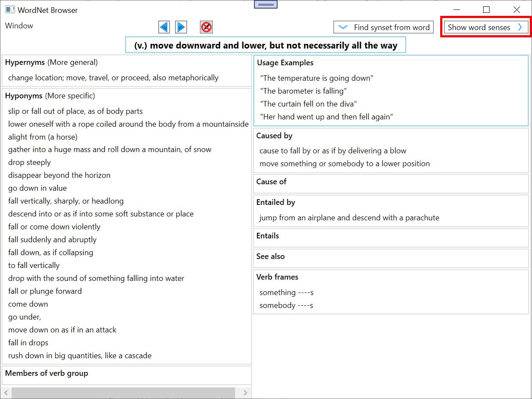This screenshot has width=532, height=399.
Task: Select 'go down in value' hyponym
Action: (37, 188)
